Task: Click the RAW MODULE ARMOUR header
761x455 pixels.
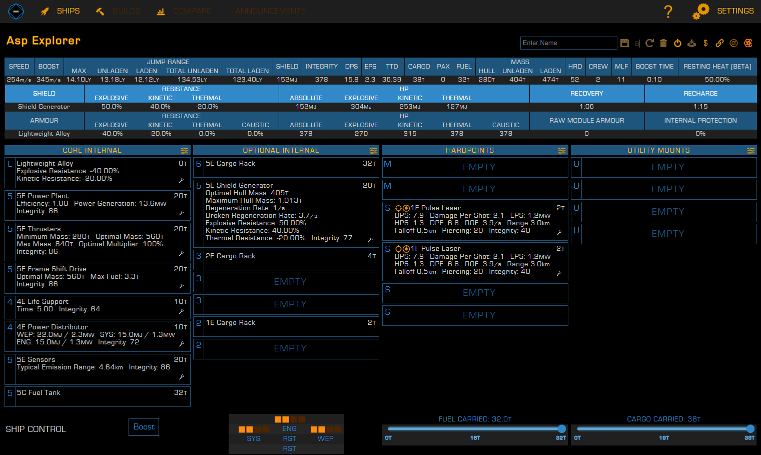Action: (x=587, y=120)
